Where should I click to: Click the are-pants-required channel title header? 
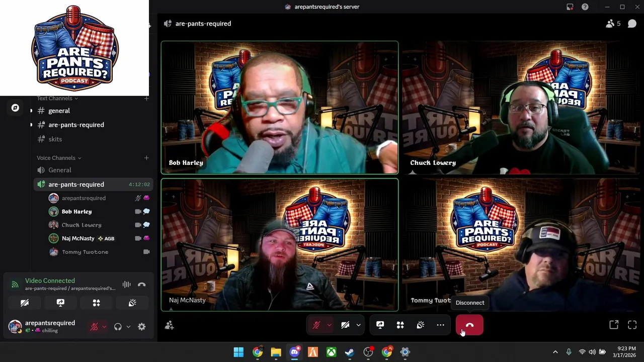coord(203,24)
